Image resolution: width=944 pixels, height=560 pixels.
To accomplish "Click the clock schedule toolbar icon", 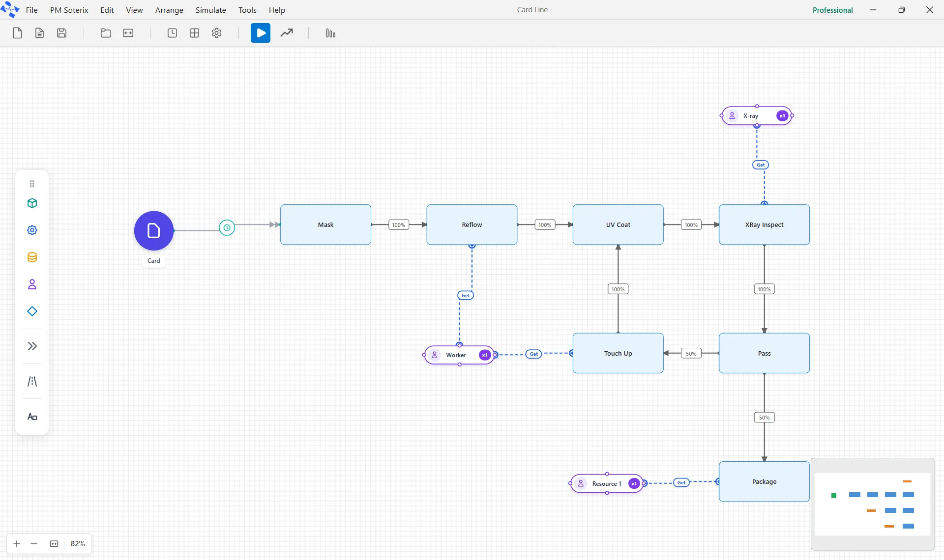I will tap(172, 33).
